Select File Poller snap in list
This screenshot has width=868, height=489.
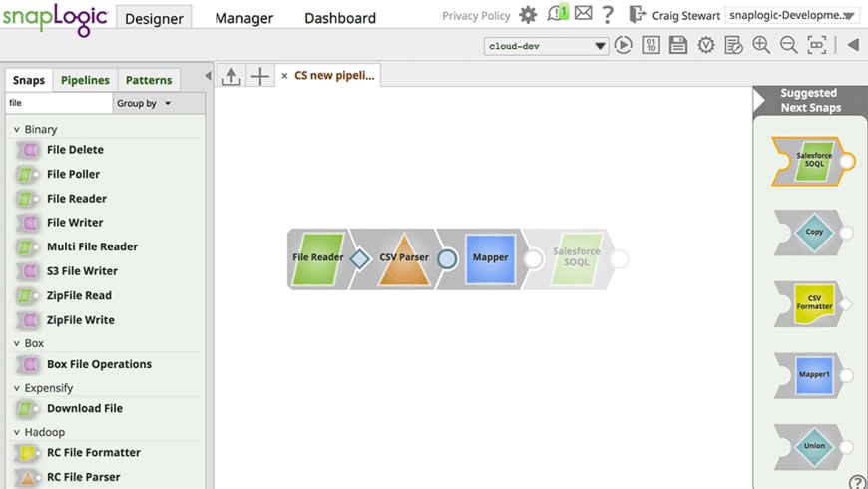coord(73,174)
